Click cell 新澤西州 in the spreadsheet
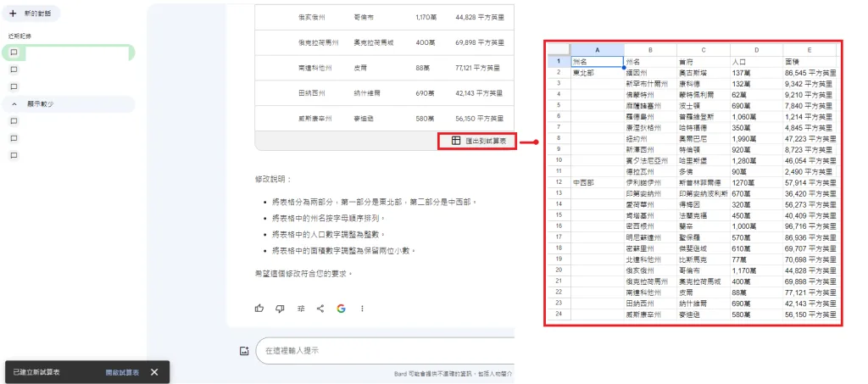This screenshot has height=384, width=868. (650, 149)
